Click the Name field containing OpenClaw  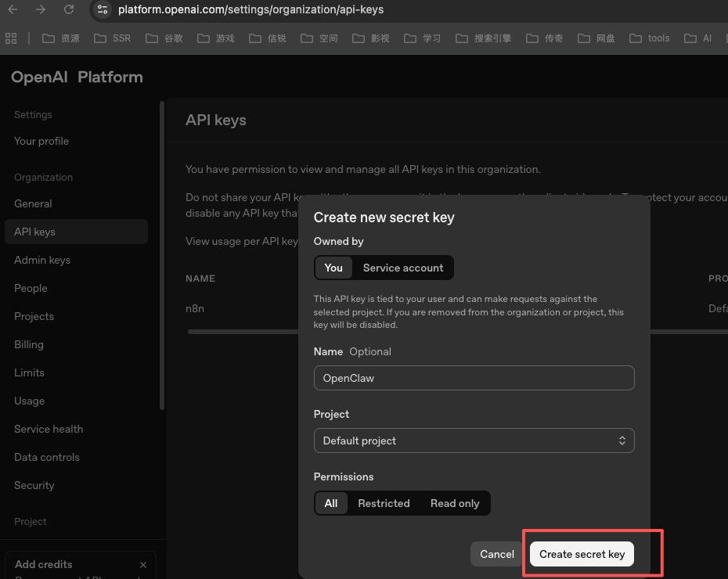[474, 378]
